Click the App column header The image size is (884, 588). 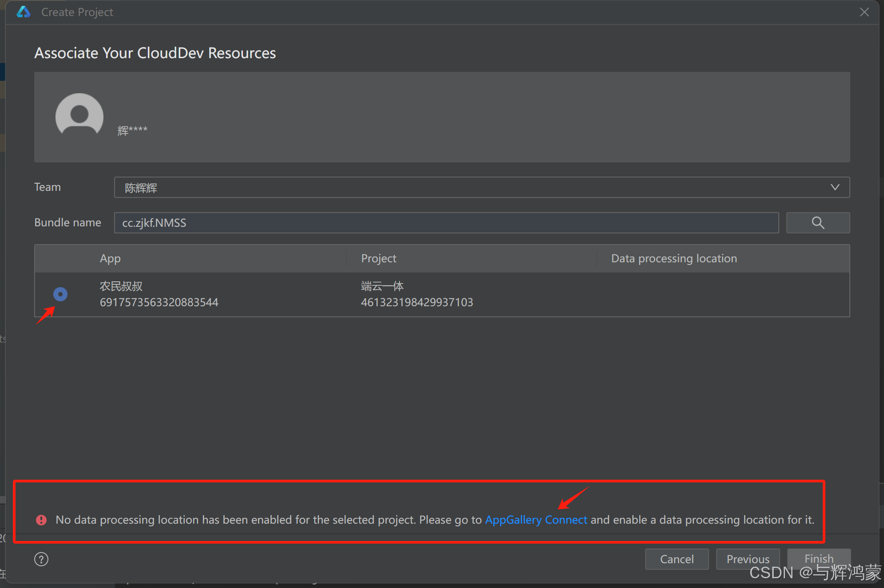click(110, 258)
